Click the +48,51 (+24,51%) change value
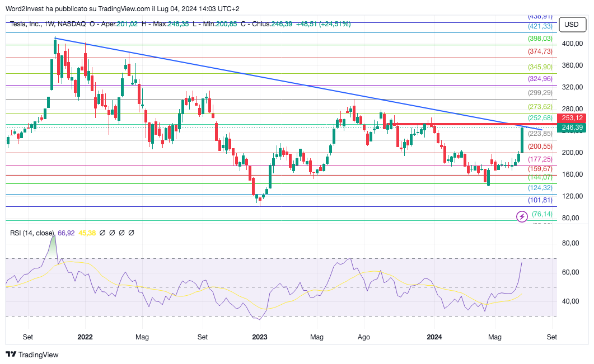 point(323,24)
